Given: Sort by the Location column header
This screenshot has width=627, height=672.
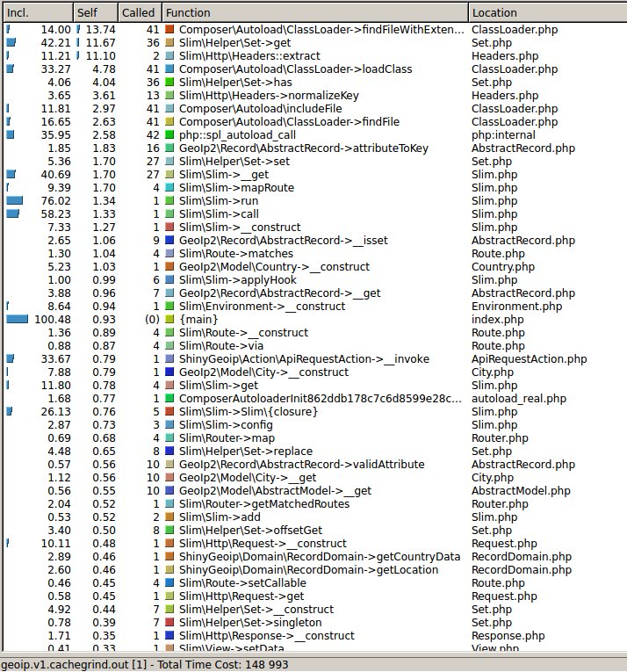Looking at the screenshot, I should point(548,13).
